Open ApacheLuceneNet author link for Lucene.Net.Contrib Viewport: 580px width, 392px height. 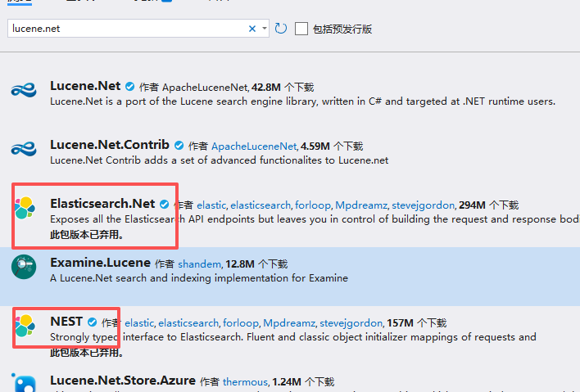pos(254,146)
